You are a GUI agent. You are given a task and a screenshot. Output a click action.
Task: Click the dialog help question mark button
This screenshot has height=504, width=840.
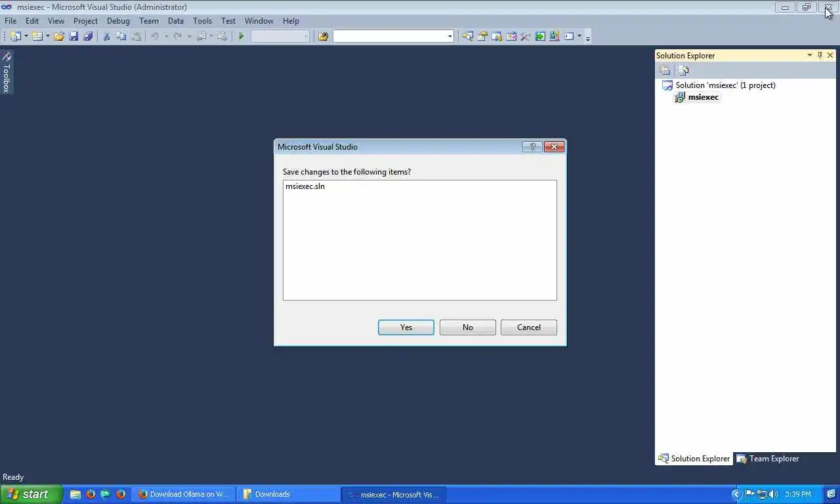click(532, 146)
